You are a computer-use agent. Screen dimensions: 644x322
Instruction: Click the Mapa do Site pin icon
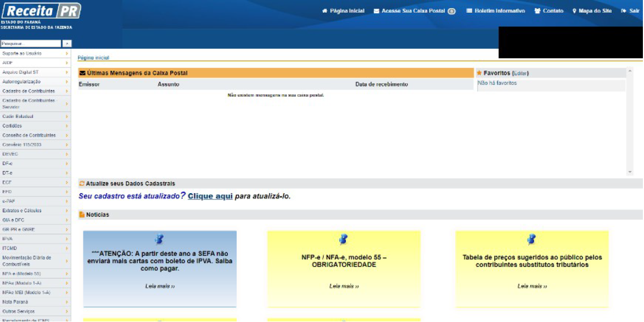[x=574, y=11]
